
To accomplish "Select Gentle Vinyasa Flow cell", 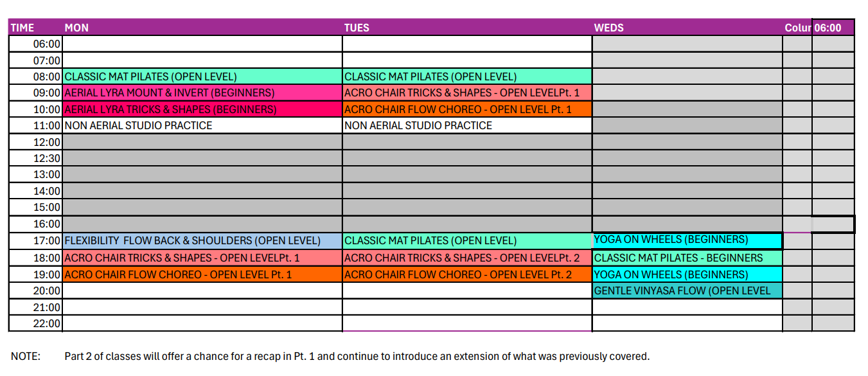I will 687,291.
